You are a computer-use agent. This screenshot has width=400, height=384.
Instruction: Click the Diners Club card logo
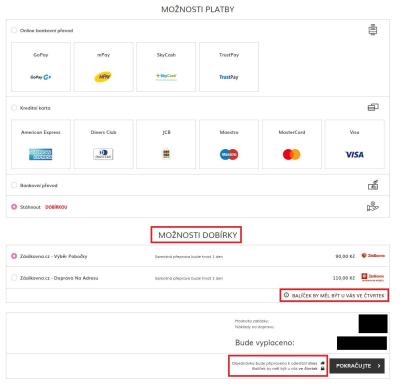pos(103,154)
